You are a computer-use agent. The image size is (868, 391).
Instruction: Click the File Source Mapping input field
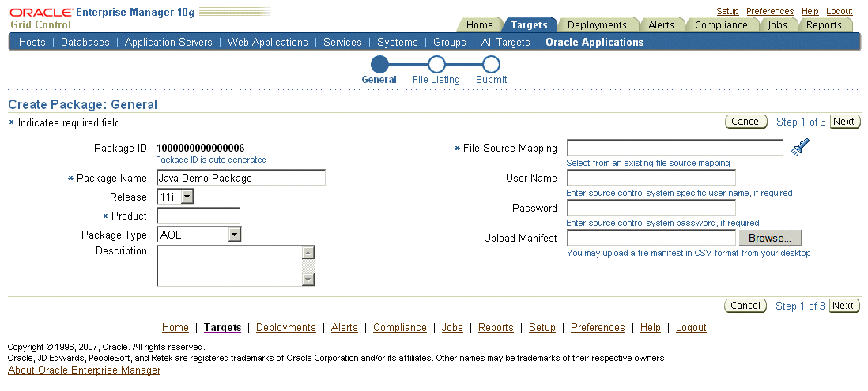[x=675, y=148]
